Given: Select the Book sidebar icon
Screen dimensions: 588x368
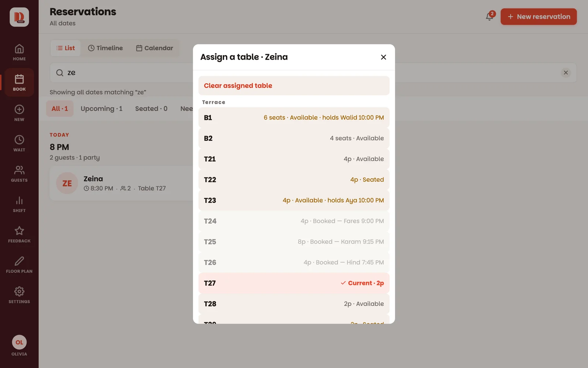Looking at the screenshot, I should click(19, 83).
